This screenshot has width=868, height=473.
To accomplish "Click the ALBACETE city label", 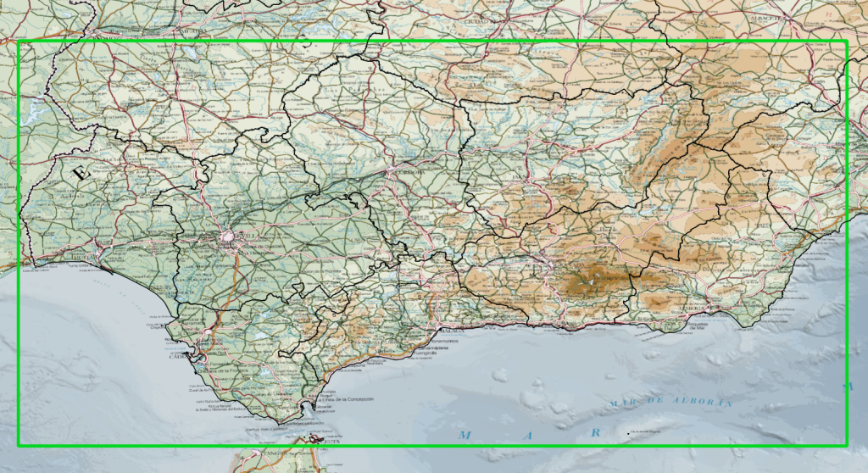I will tap(765, 18).
